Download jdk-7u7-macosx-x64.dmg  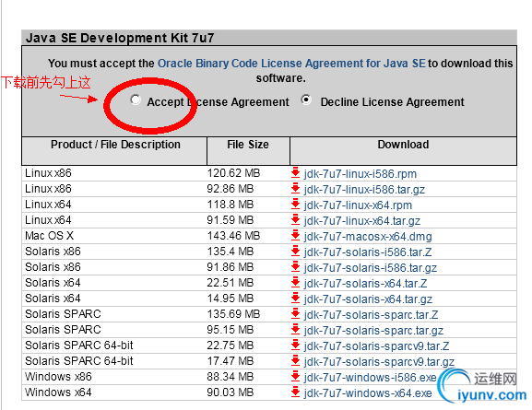click(x=368, y=237)
